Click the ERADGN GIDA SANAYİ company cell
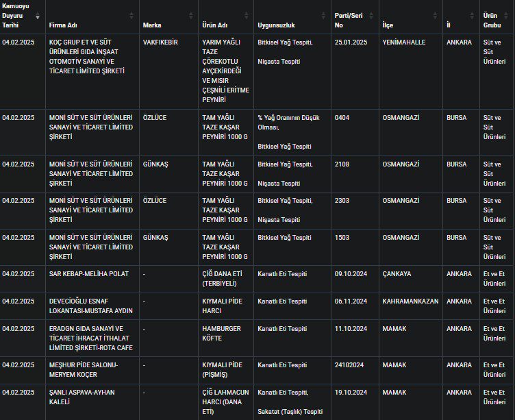The width and height of the screenshot is (515, 420). [x=90, y=338]
